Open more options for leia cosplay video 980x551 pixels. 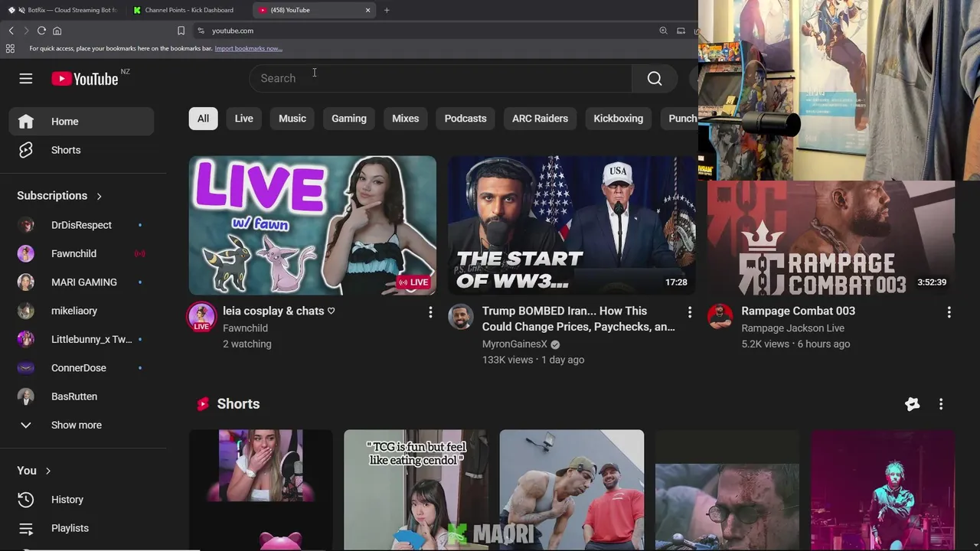click(430, 312)
